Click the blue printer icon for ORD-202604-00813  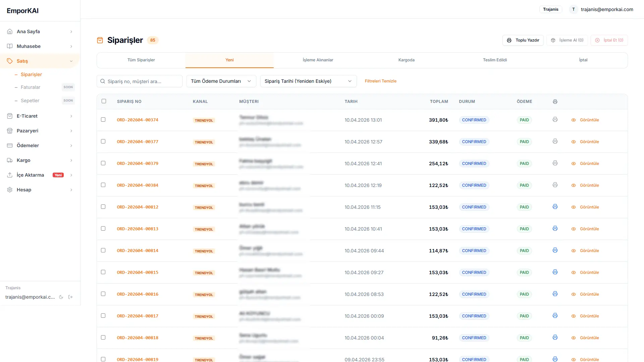pyautogui.click(x=555, y=229)
